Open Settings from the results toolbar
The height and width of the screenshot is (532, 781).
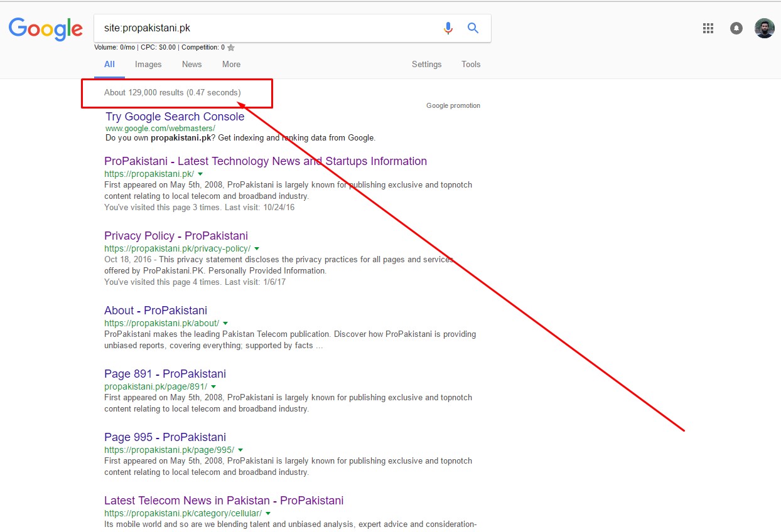pos(426,64)
